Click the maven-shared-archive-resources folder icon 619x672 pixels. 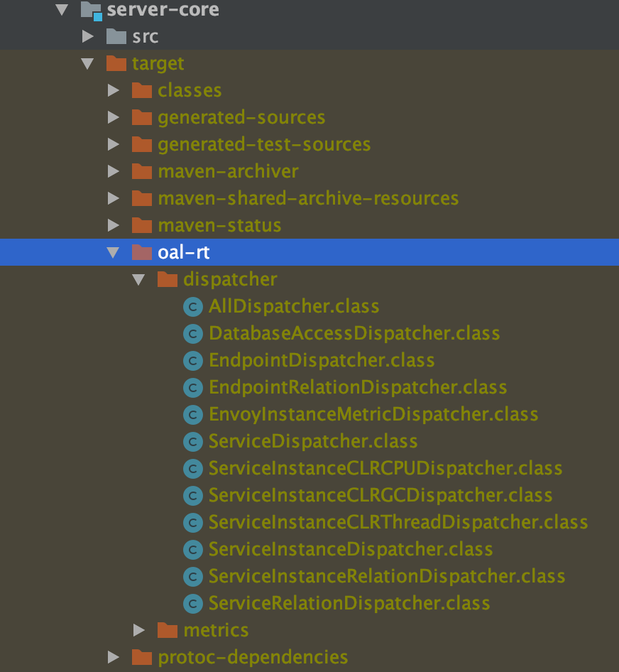tap(142, 198)
